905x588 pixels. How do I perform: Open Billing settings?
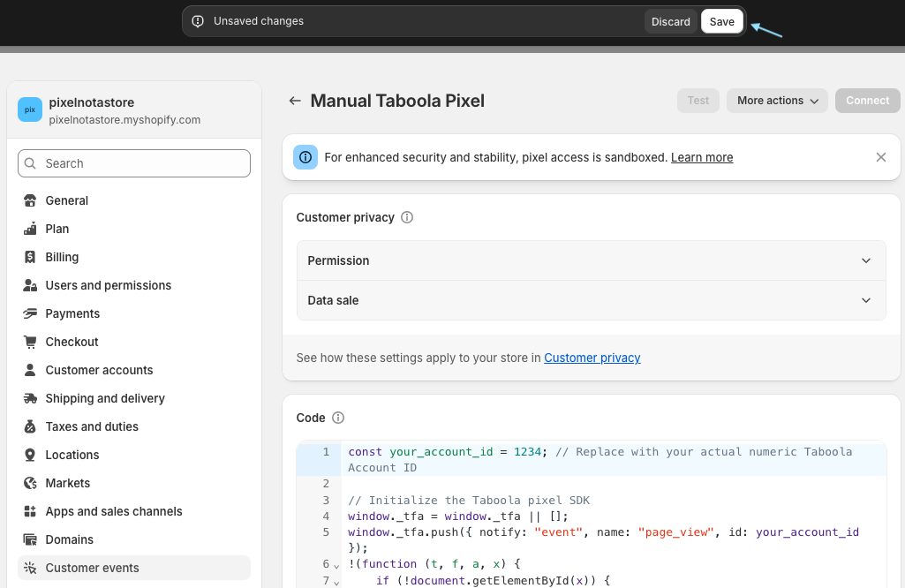pyautogui.click(x=134, y=257)
